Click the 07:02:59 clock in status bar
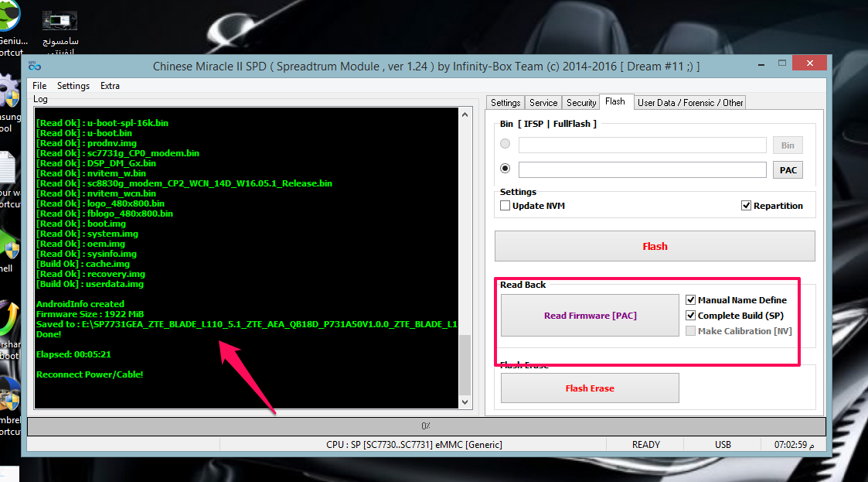This screenshot has height=482, width=868. (794, 444)
